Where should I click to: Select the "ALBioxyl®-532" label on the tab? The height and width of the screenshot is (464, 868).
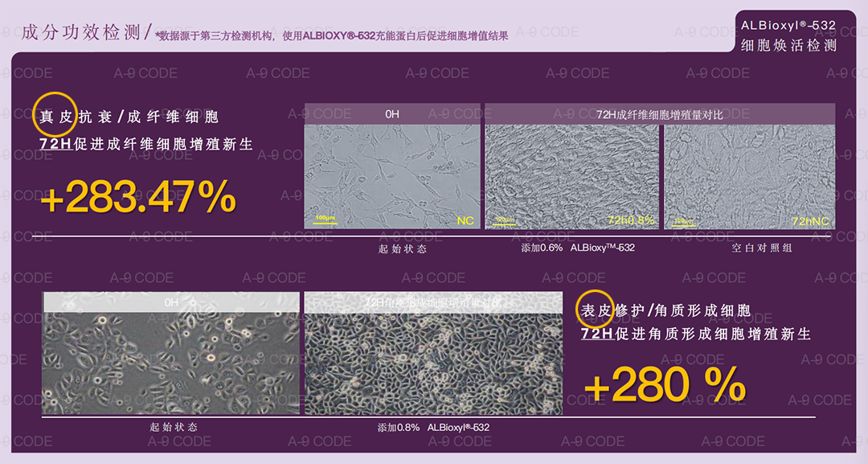tap(788, 26)
